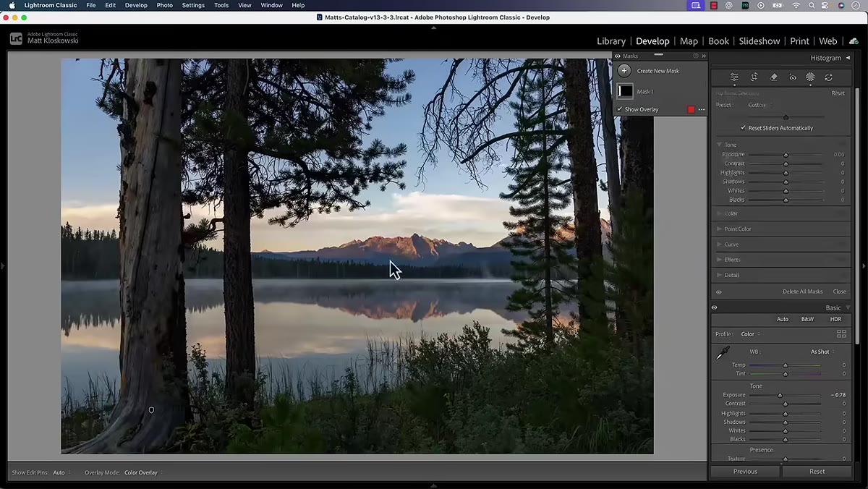This screenshot has height=489, width=868.
Task: Click the cloud sync status icon
Action: pos(854,41)
